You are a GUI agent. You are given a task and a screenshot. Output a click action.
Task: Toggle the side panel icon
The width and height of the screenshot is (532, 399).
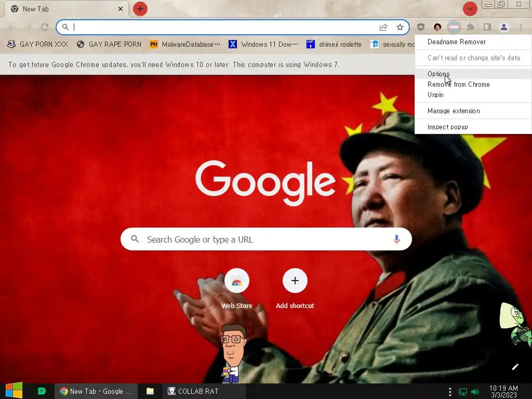(487, 27)
